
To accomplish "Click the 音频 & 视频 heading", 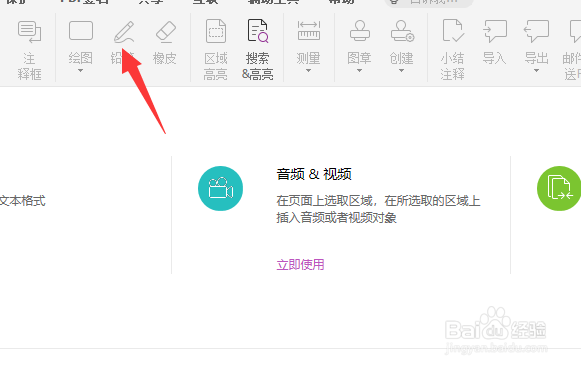I will click(x=314, y=174).
